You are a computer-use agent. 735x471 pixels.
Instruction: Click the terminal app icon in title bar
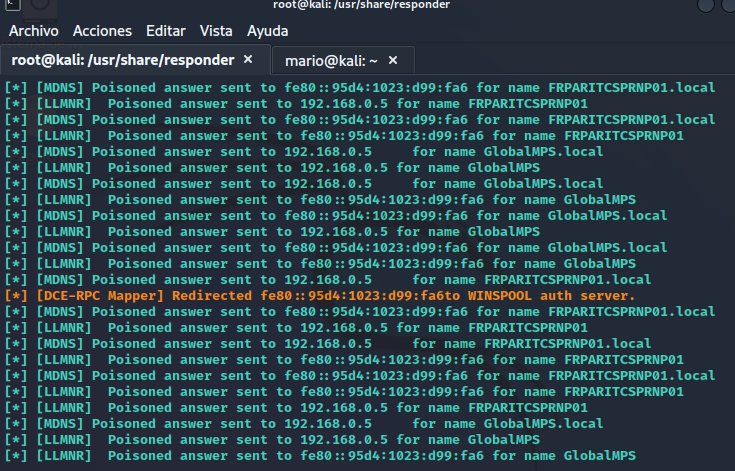(13, 4)
